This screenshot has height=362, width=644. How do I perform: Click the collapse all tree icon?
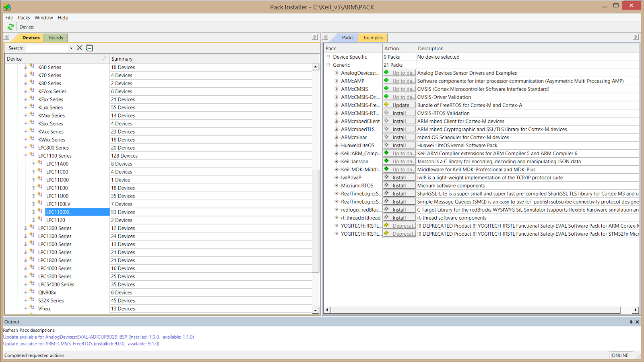pos(89,48)
